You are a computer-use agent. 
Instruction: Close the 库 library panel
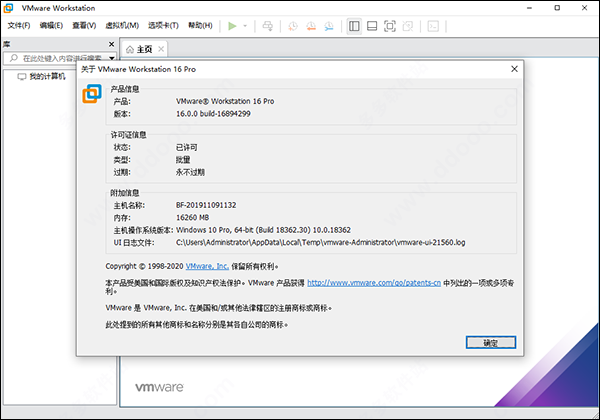click(x=111, y=44)
